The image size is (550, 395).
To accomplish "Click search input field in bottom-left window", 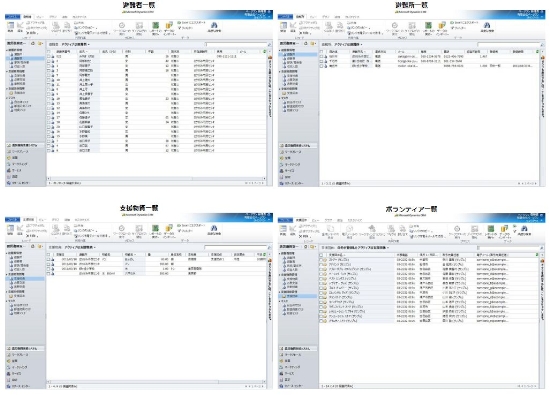I will coord(236,247).
